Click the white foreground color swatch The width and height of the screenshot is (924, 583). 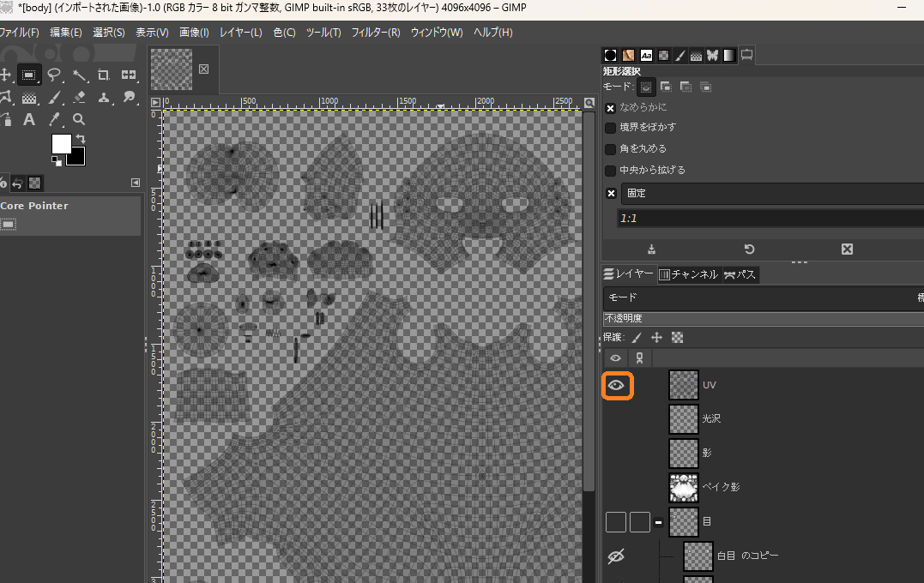(60, 142)
